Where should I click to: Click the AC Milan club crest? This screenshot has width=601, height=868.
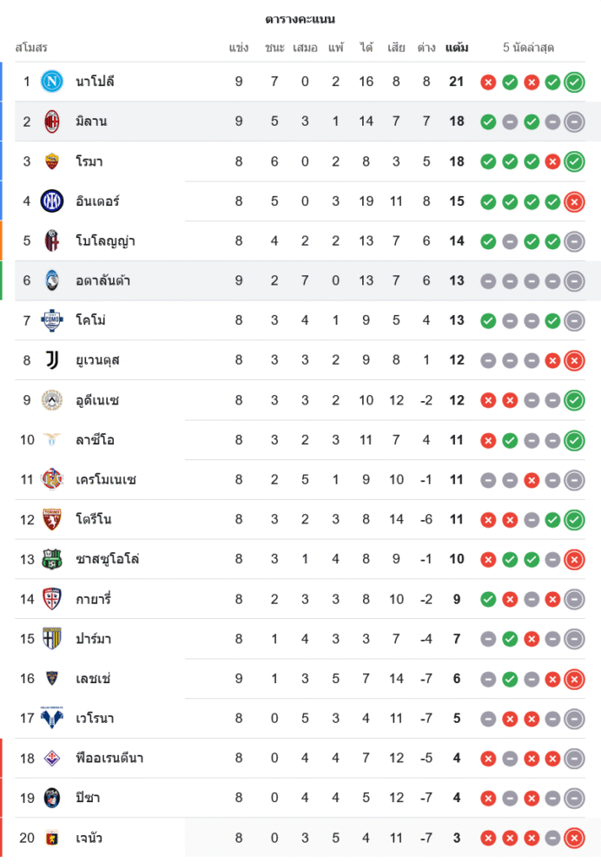tap(53, 122)
